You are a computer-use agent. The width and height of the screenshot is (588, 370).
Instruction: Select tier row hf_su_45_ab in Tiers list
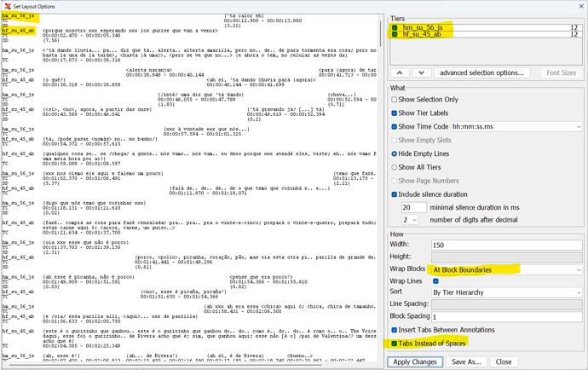pos(487,34)
